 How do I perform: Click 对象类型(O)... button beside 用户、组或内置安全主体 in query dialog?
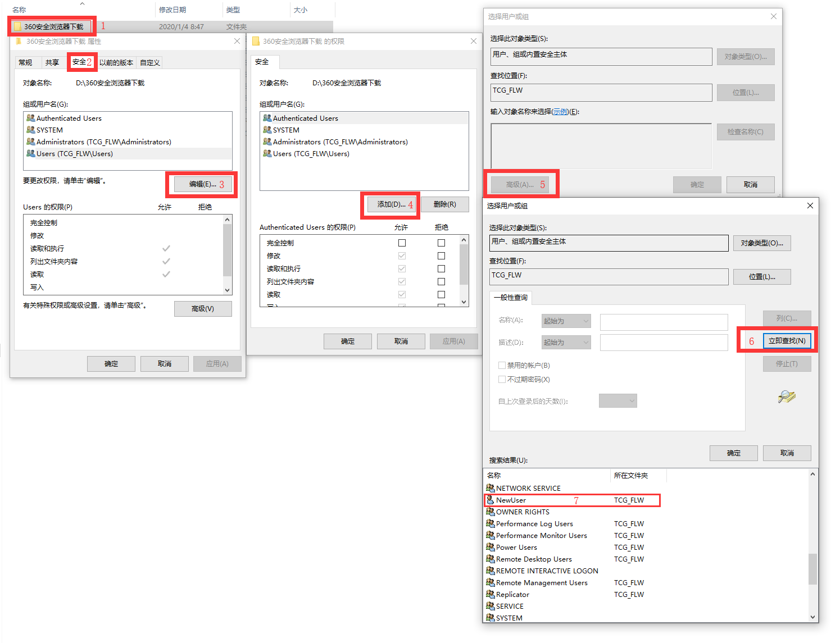point(762,243)
